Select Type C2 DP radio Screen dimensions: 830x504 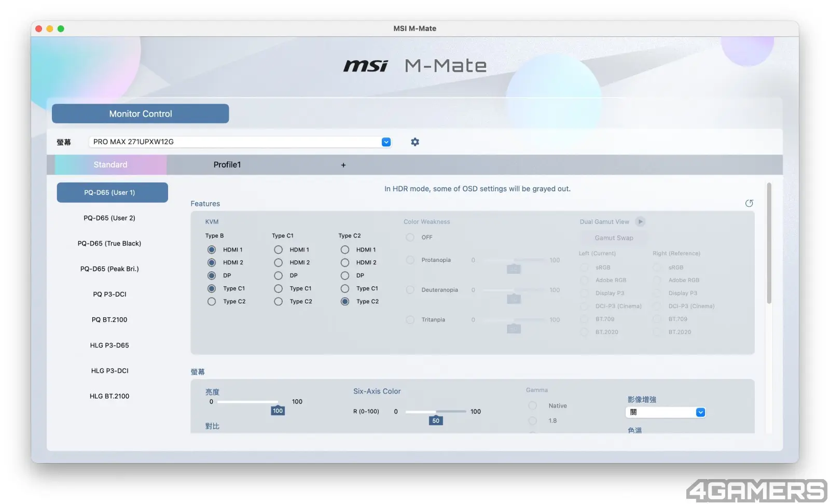click(x=345, y=276)
